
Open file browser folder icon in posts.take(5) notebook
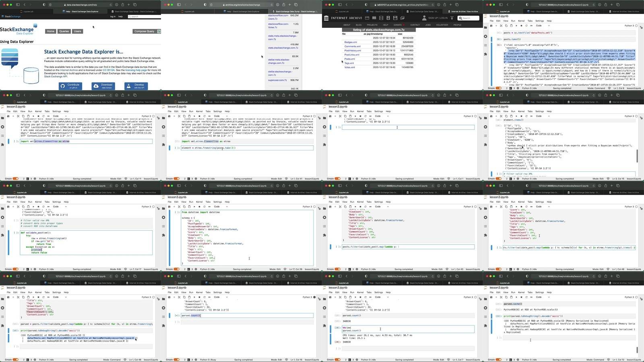(x=485, y=27)
